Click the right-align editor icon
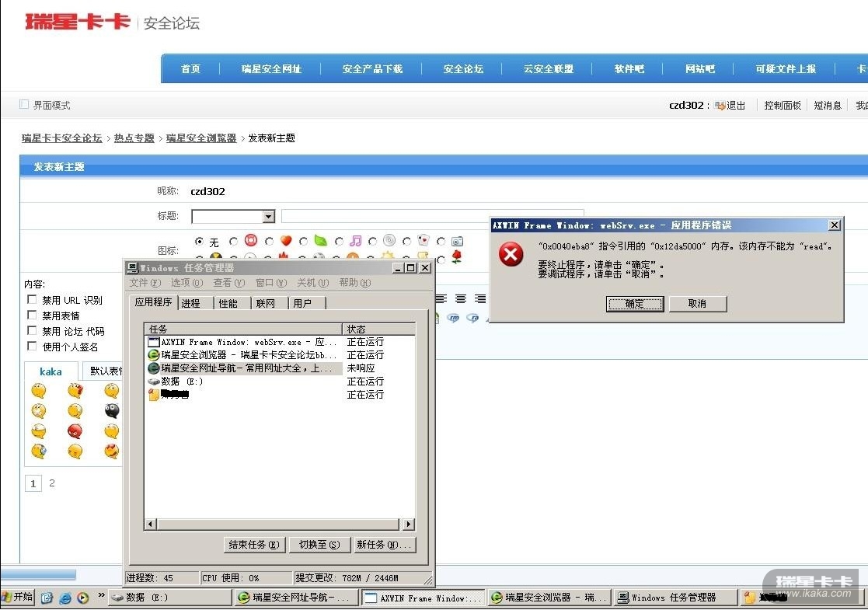The image size is (868, 610). pyautogui.click(x=480, y=299)
